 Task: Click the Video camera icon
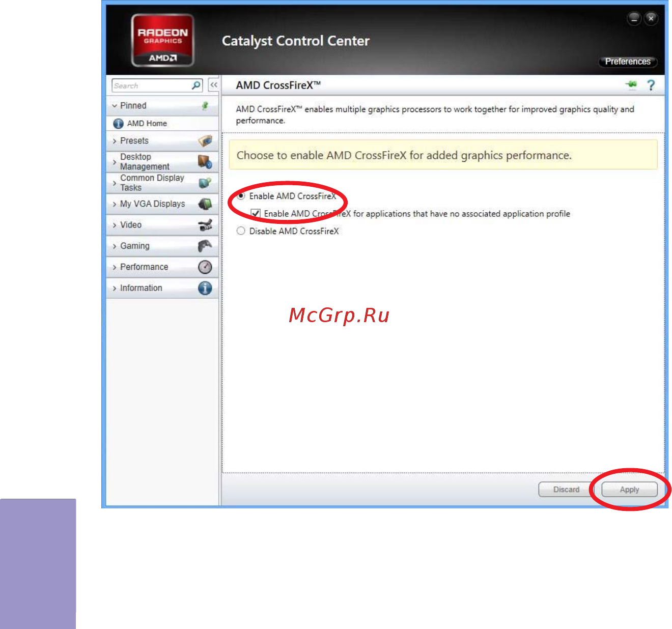(205, 225)
